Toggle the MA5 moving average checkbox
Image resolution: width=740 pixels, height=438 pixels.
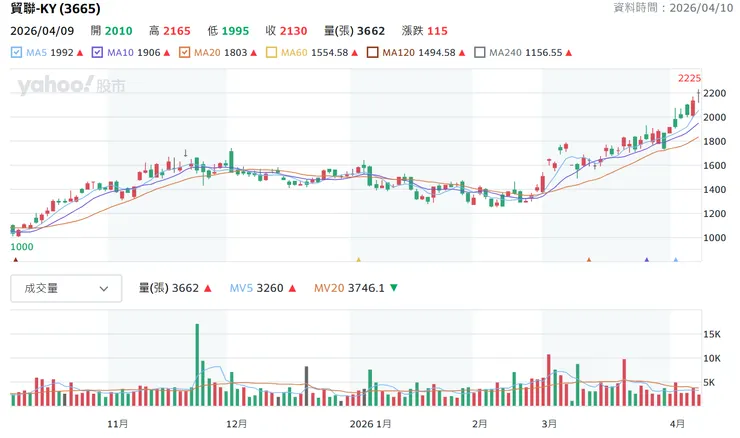click(x=17, y=52)
